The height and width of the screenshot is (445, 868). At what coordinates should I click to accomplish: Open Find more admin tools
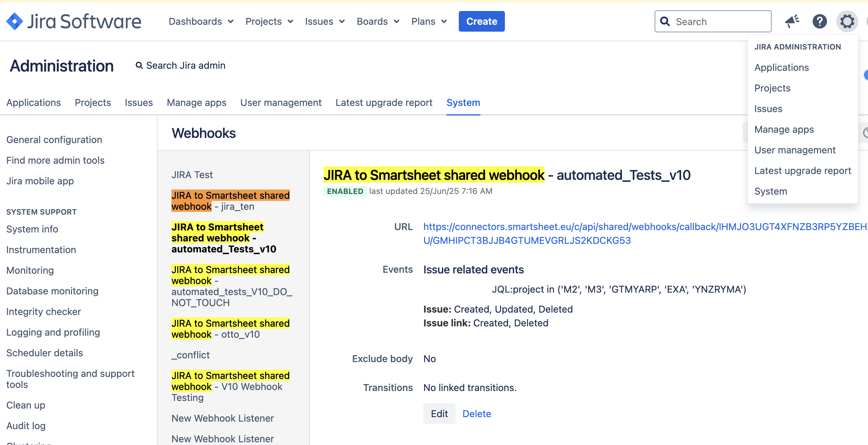(x=55, y=160)
